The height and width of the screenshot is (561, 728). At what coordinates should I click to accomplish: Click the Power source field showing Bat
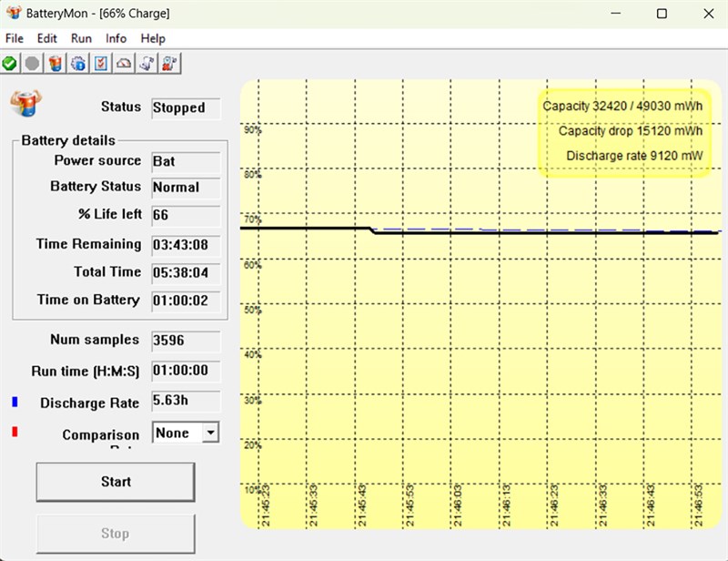186,162
